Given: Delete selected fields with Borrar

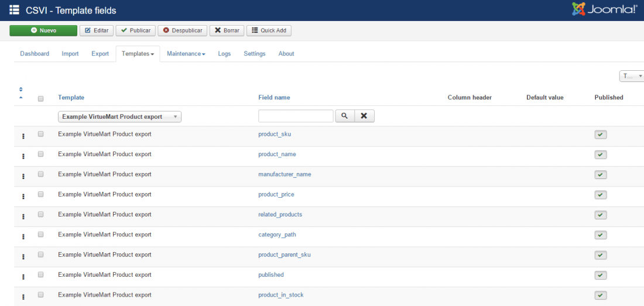Looking at the screenshot, I should pos(227,30).
